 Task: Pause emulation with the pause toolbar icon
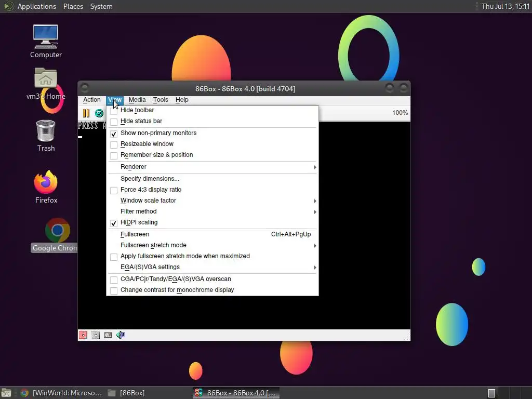[86, 113]
